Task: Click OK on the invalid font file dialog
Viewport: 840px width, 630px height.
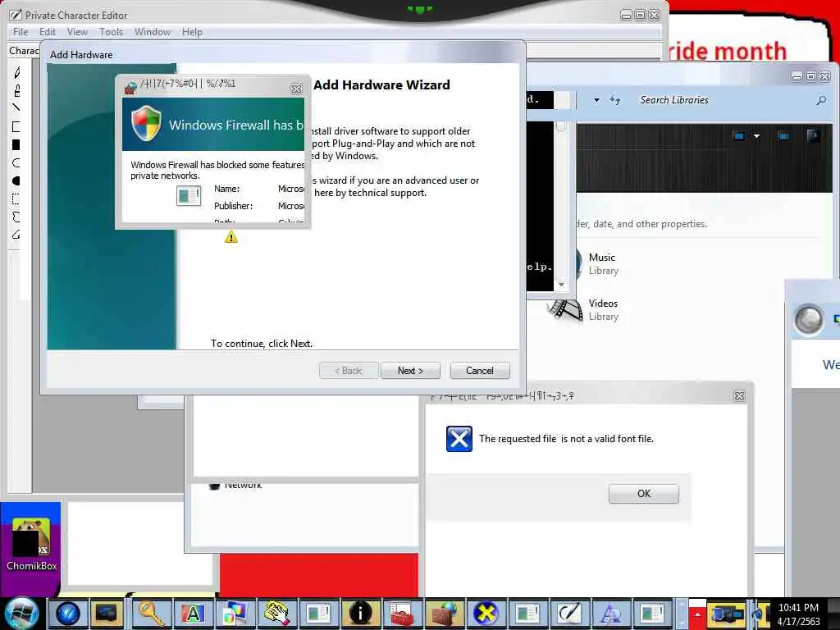Action: (x=643, y=493)
